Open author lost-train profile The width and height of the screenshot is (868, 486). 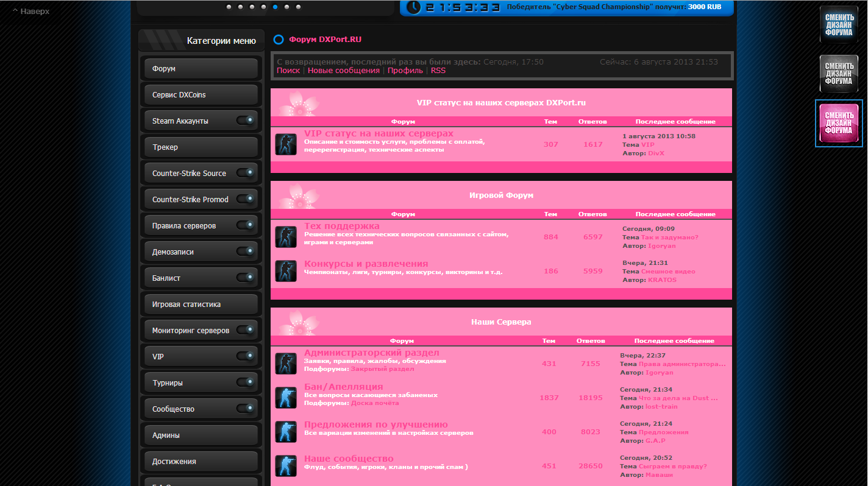[662, 407]
